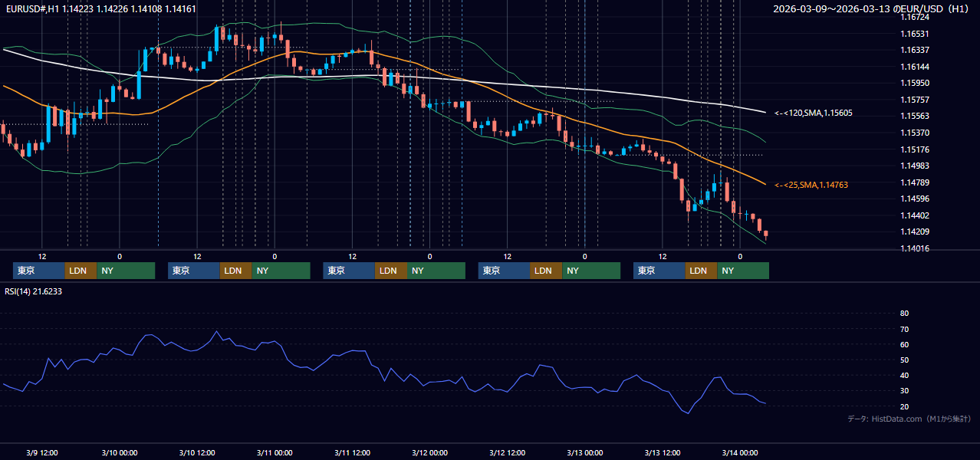Click the EURUSD#,H1 chart title text

100,9
